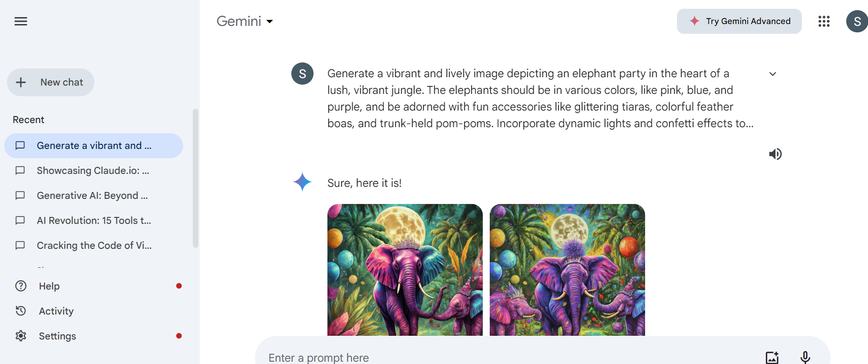The height and width of the screenshot is (364, 868).
Task: Select the "AI Revolution: 15 Tools" chat
Action: (x=94, y=221)
